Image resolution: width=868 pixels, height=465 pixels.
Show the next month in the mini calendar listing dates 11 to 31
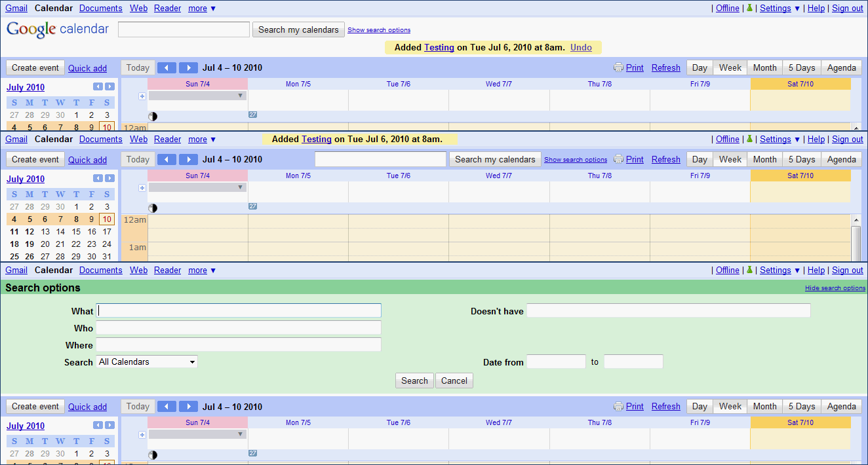point(109,178)
